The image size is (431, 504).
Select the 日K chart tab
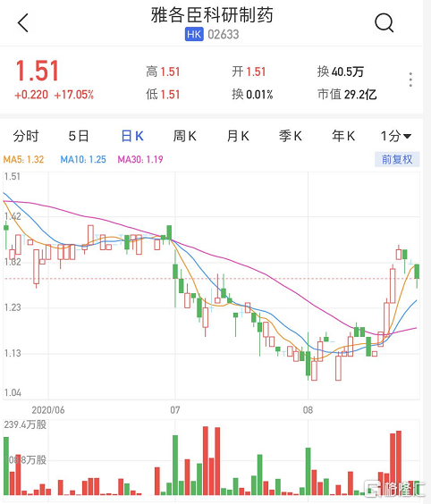pos(132,137)
